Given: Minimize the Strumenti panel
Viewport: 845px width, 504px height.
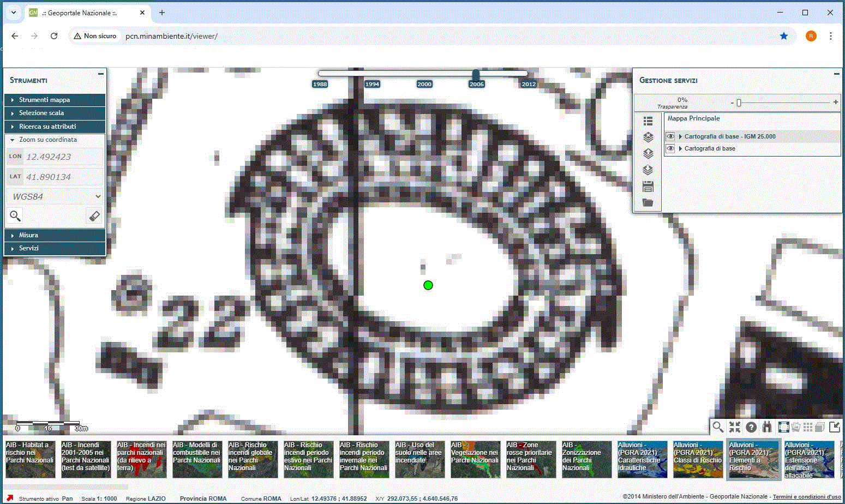Looking at the screenshot, I should 101,74.
